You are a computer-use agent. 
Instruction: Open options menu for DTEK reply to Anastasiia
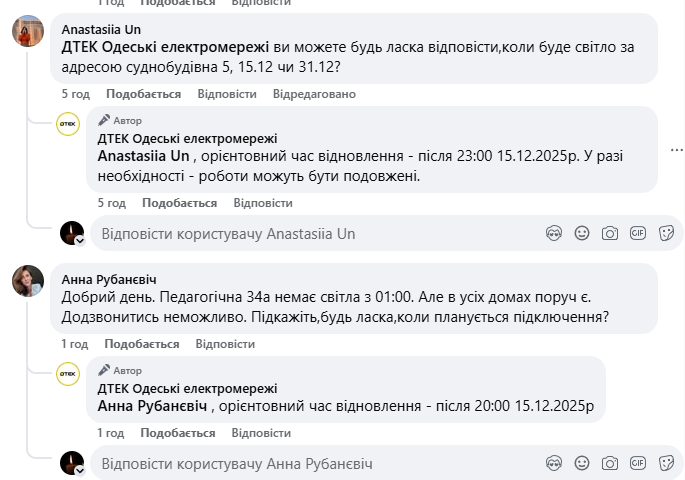click(x=676, y=150)
